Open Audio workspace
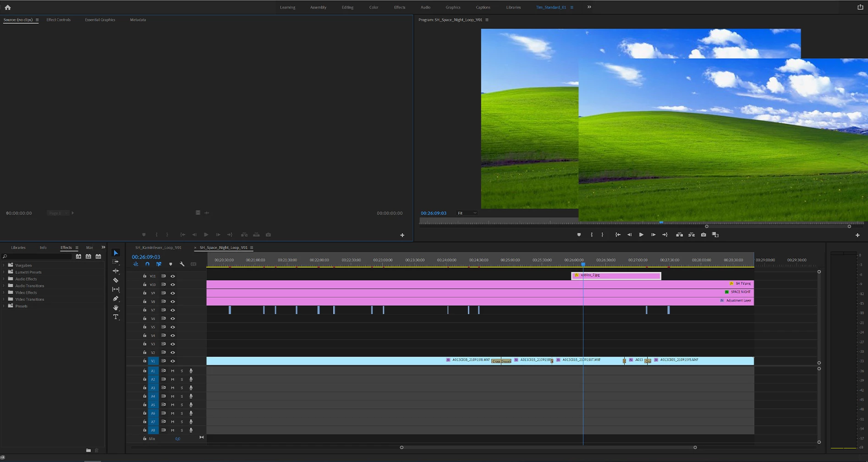Screen dimensions: 868x462 pos(425,7)
